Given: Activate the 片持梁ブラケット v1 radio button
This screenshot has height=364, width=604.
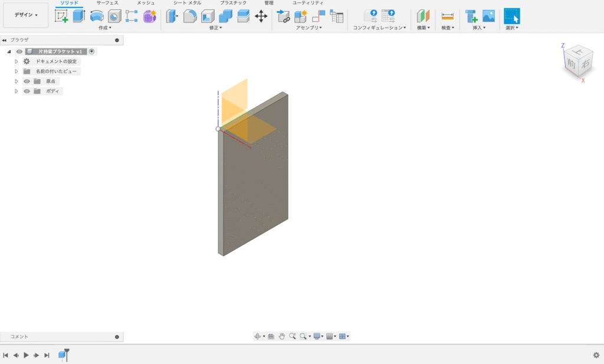Looking at the screenshot, I should (92, 51).
